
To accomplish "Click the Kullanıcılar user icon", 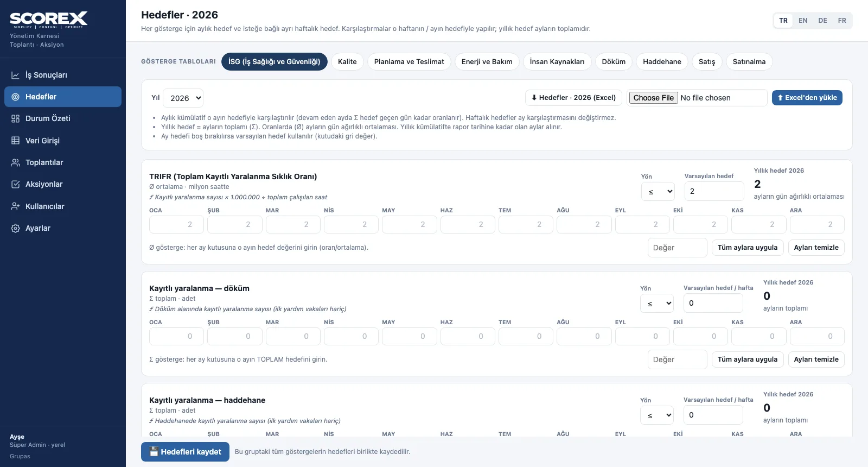I will pyautogui.click(x=16, y=206).
